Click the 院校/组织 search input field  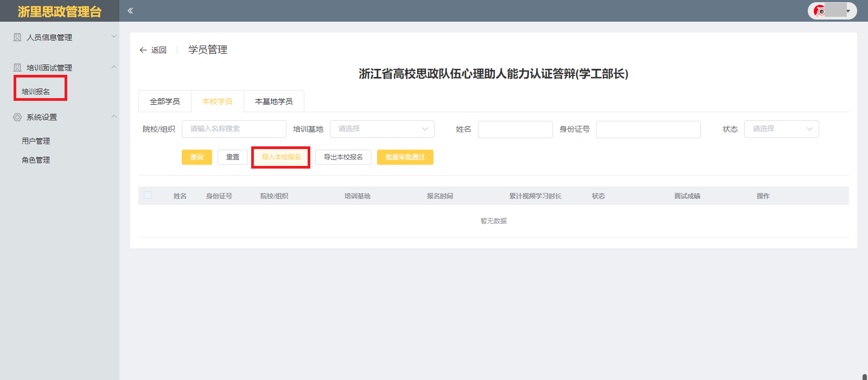point(234,129)
